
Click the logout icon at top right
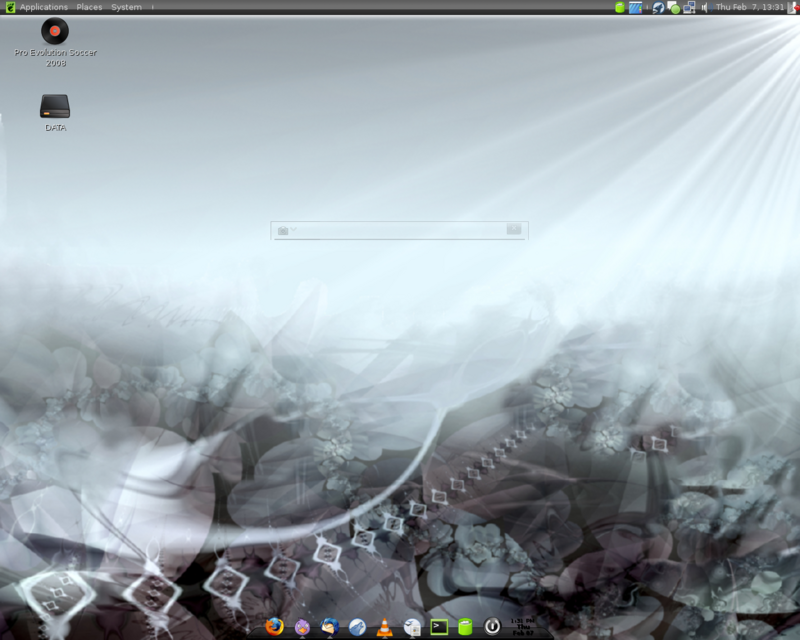[793, 8]
